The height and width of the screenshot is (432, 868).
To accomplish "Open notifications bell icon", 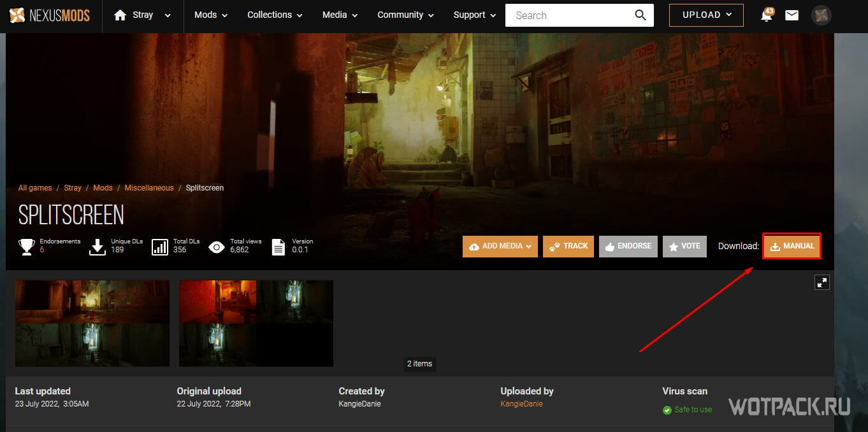I will click(766, 16).
